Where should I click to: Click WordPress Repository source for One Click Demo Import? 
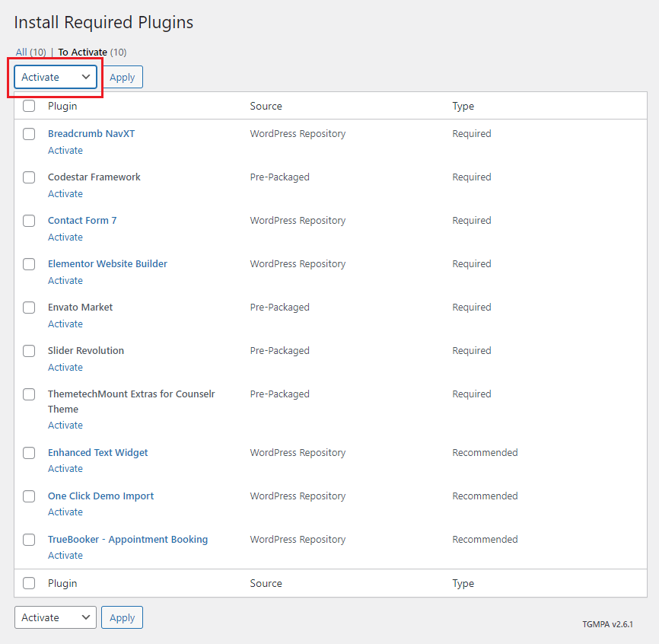point(298,496)
